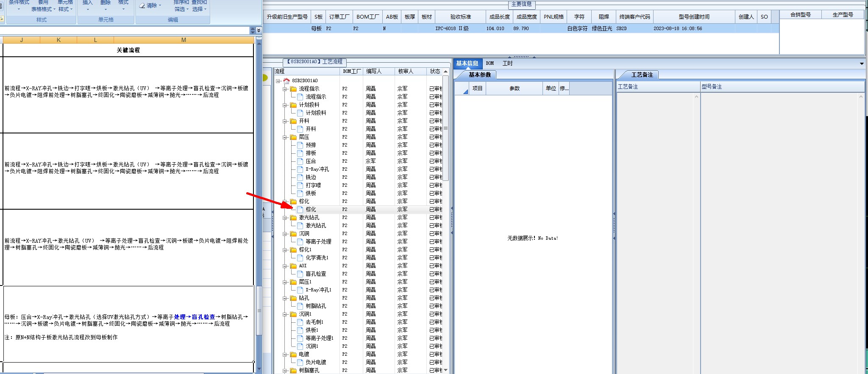Collapse the root node 8SB2D001A0
The height and width of the screenshot is (374, 868).
coord(278,80)
